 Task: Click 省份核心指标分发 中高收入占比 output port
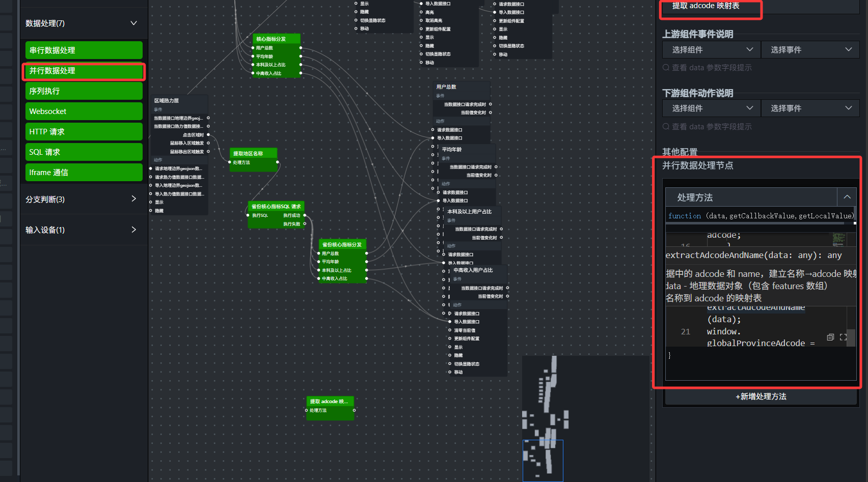click(x=366, y=278)
